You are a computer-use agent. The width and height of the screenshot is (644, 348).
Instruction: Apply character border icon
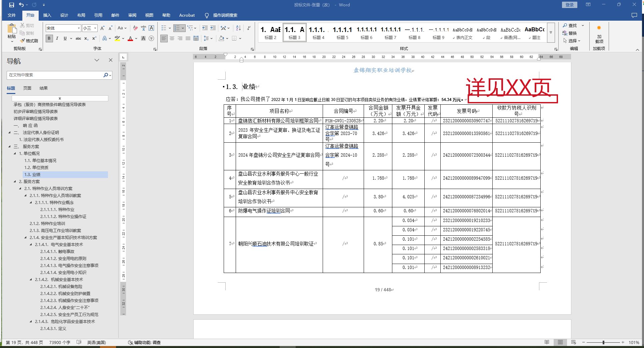[x=151, y=28]
